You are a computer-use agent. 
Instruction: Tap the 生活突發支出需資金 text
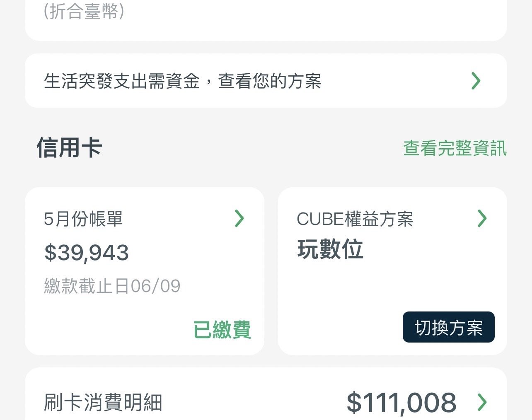click(122, 81)
